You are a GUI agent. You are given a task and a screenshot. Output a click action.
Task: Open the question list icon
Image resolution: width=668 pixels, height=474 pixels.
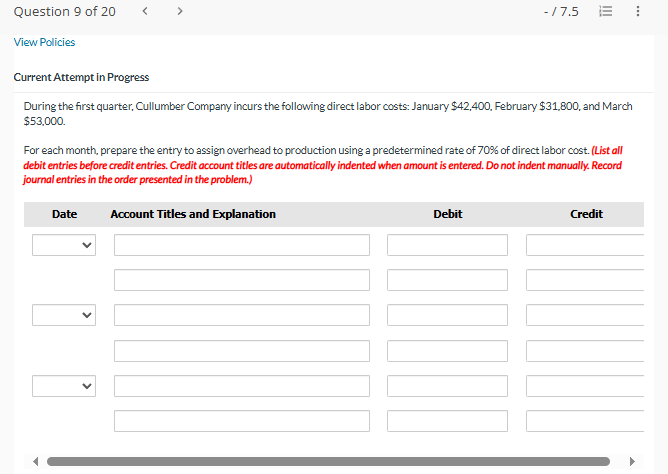pos(605,11)
